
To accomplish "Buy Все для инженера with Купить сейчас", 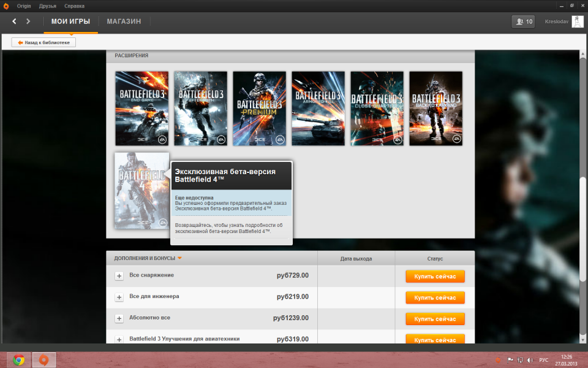I will [435, 297].
